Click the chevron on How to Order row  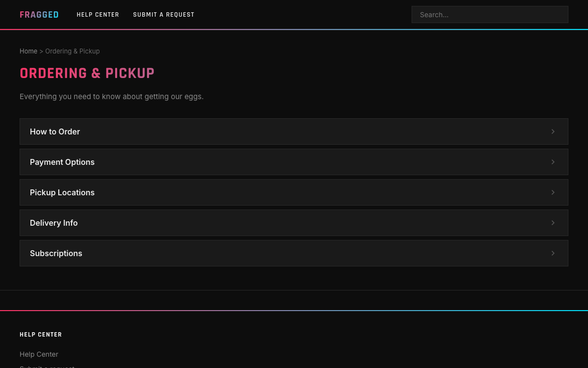[x=553, y=131]
